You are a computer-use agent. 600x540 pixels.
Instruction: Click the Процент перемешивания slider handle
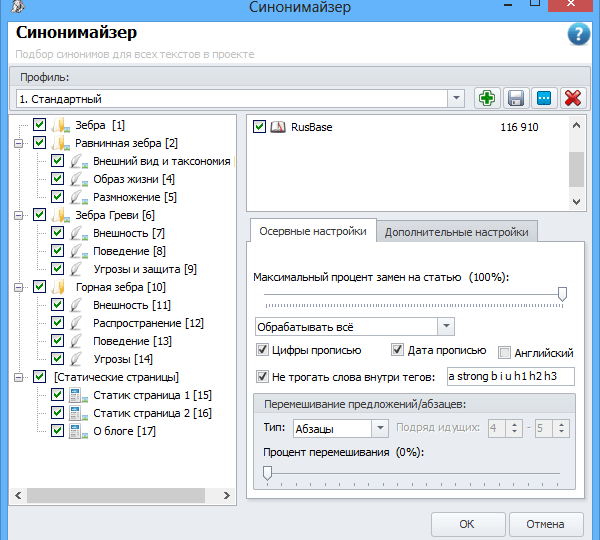pos(267,472)
